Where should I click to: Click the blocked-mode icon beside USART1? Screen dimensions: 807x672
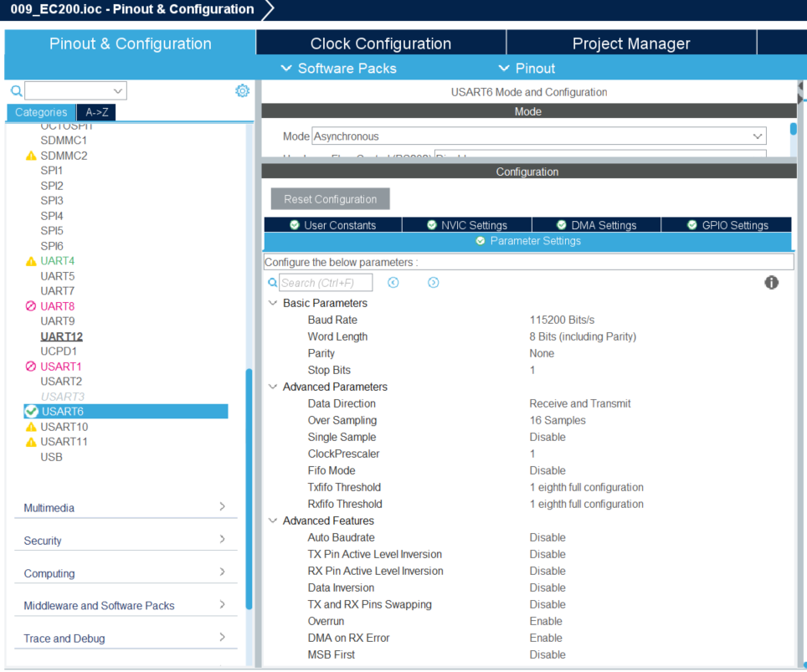(x=32, y=366)
